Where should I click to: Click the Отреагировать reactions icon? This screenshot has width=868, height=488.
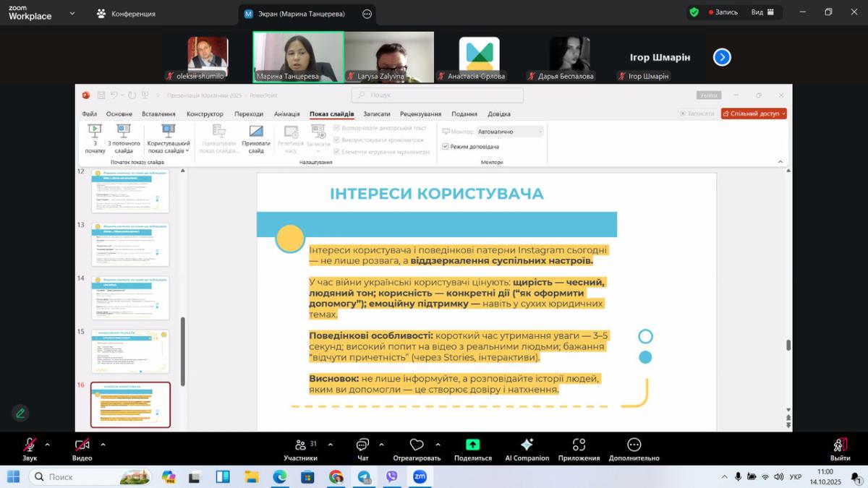point(417,445)
